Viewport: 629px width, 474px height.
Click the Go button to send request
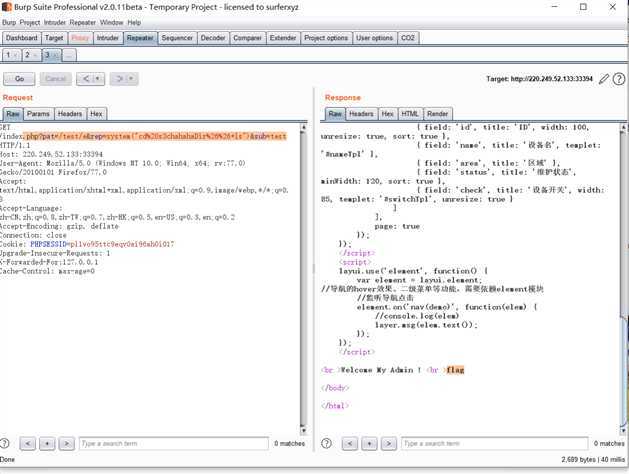19,79
